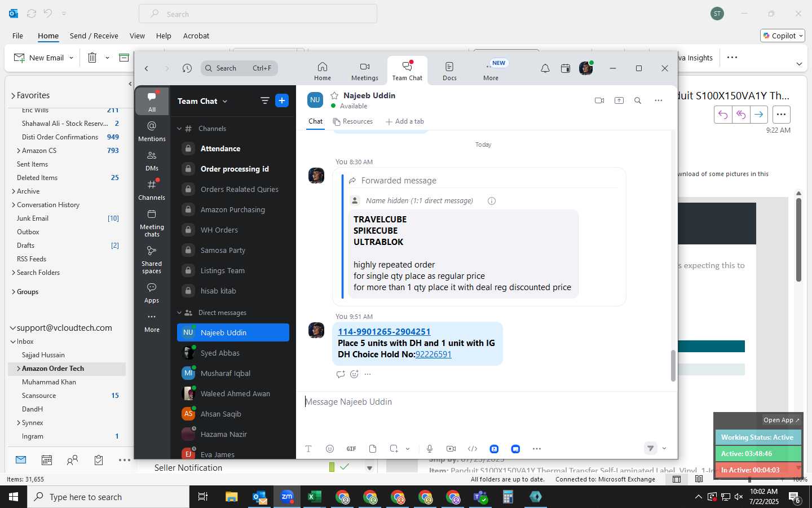Open Zoom calendar icon in header
812x508 pixels.
[566, 68]
